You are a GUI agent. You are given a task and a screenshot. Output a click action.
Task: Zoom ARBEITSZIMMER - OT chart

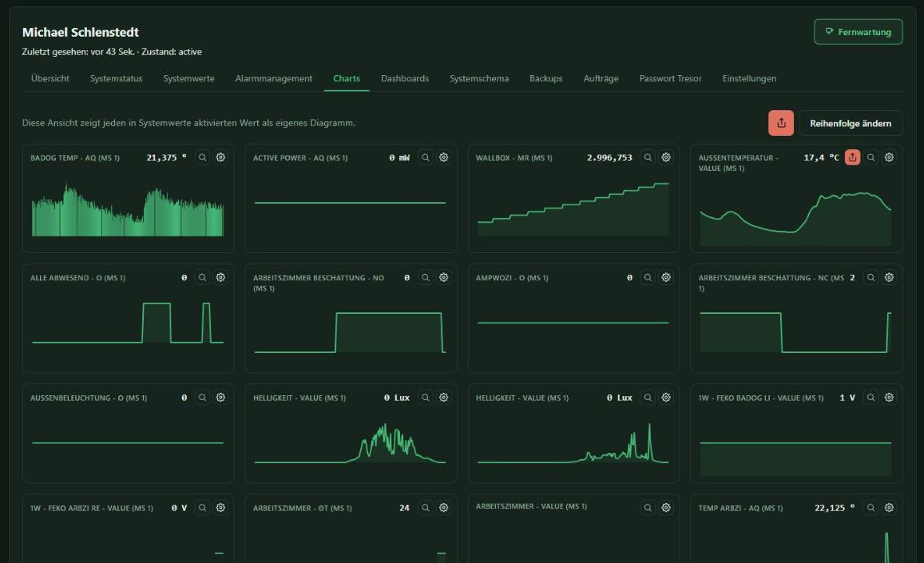coord(426,508)
